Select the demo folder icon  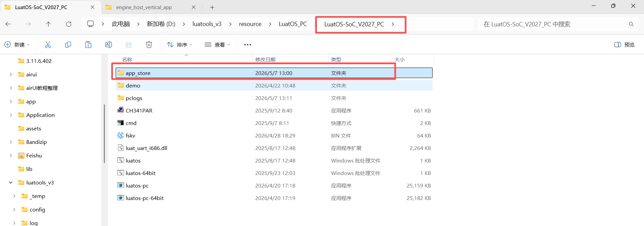click(x=120, y=85)
